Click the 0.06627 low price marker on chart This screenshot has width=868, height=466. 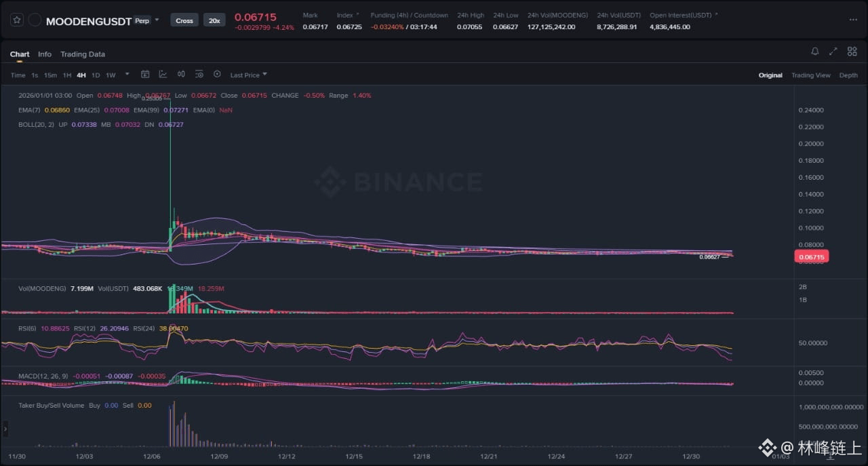[710, 257]
